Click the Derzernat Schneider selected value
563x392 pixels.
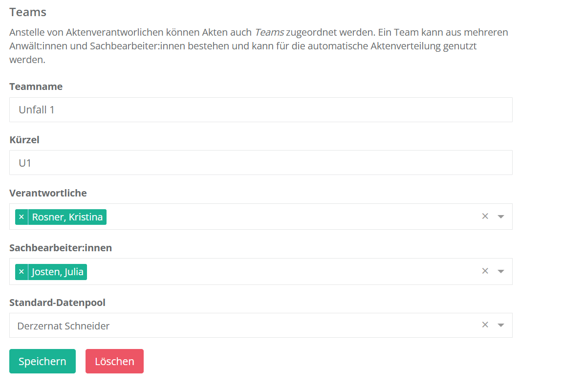pos(64,326)
